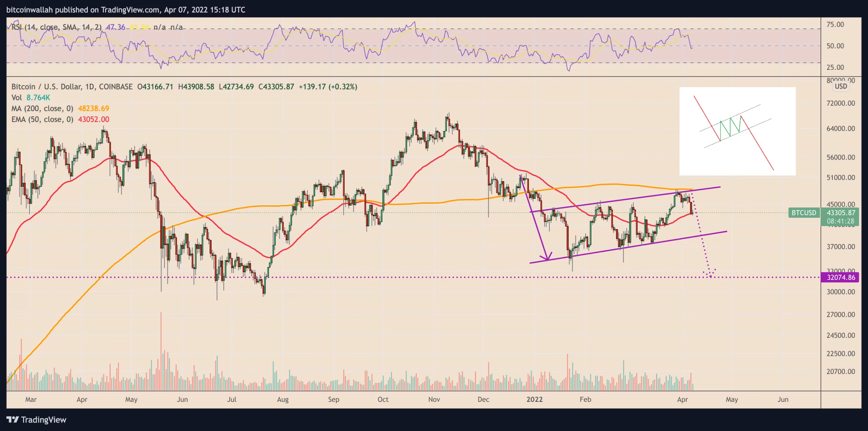The image size is (868, 431).
Task: Click the EMA 50 indicator legend
Action: point(42,119)
